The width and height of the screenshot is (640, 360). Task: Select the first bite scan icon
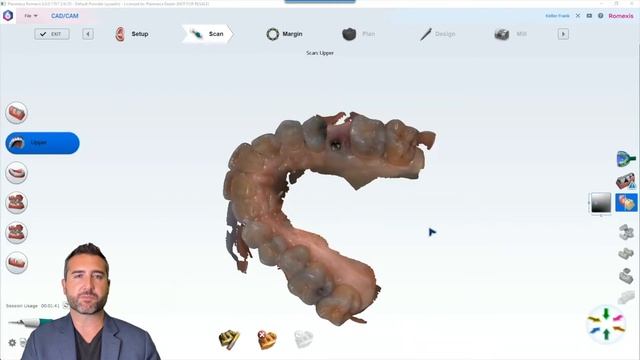(x=16, y=203)
